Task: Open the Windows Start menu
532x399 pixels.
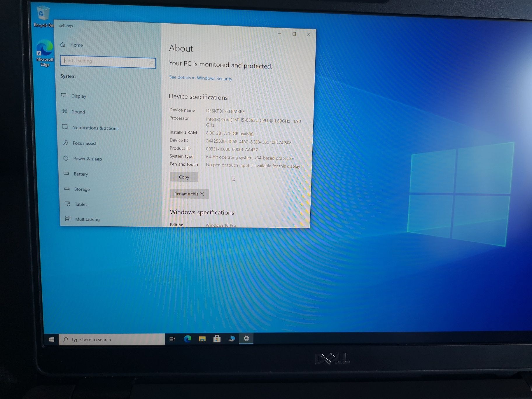Action: pyautogui.click(x=52, y=339)
